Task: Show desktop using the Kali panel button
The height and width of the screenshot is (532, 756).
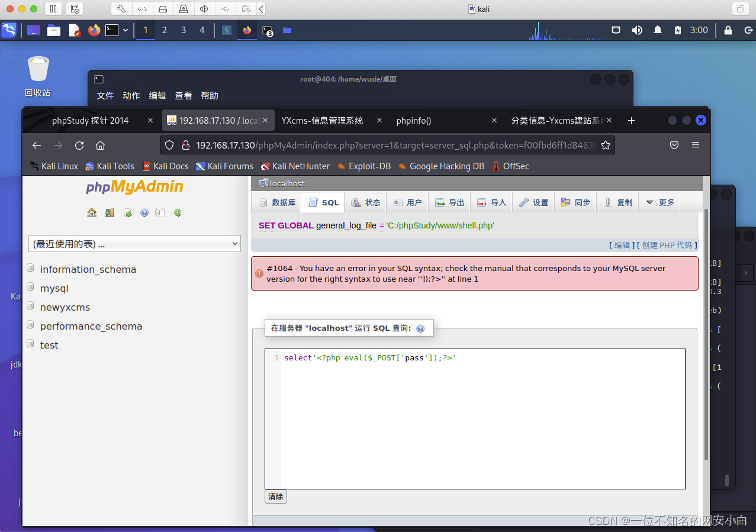Action: tap(34, 30)
